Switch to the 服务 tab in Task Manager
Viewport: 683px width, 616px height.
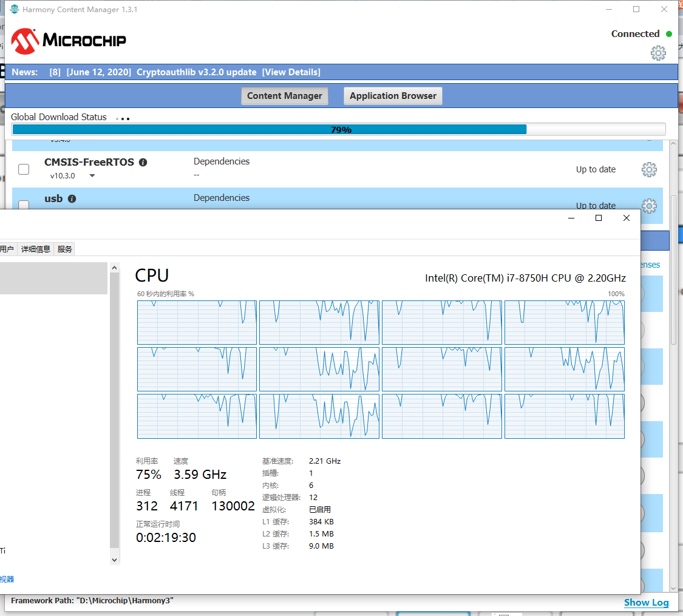pos(64,249)
